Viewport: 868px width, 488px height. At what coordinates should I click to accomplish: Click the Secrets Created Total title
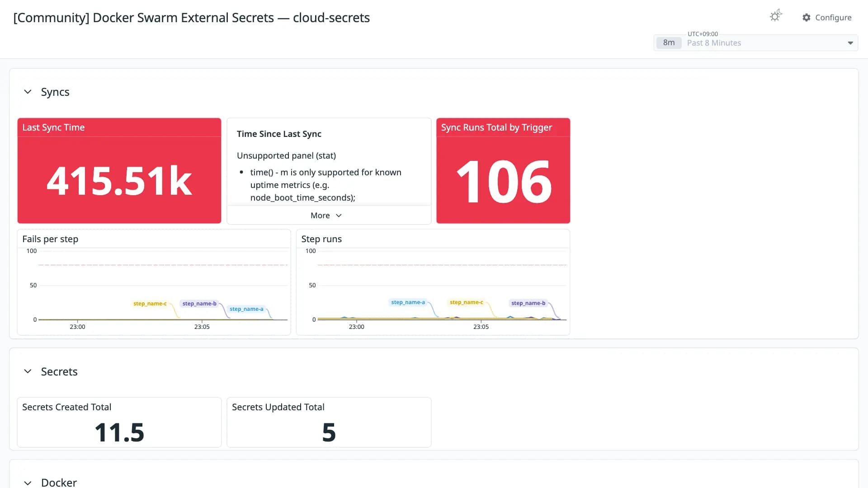[x=66, y=407]
